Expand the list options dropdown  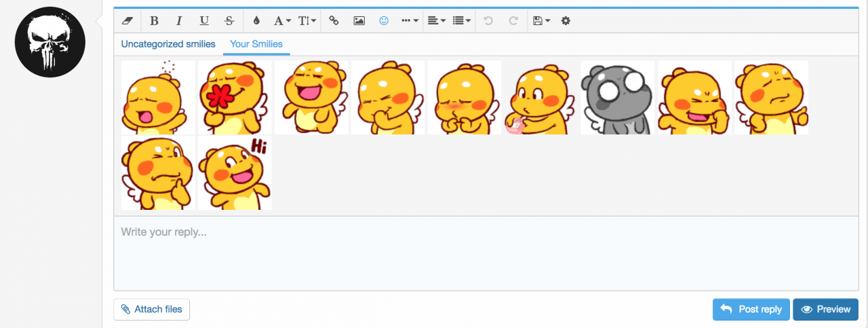pyautogui.click(x=462, y=21)
